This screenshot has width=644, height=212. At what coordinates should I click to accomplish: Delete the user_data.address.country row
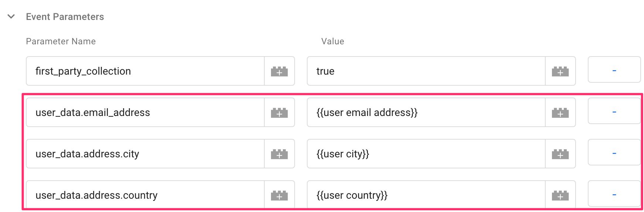[614, 194]
